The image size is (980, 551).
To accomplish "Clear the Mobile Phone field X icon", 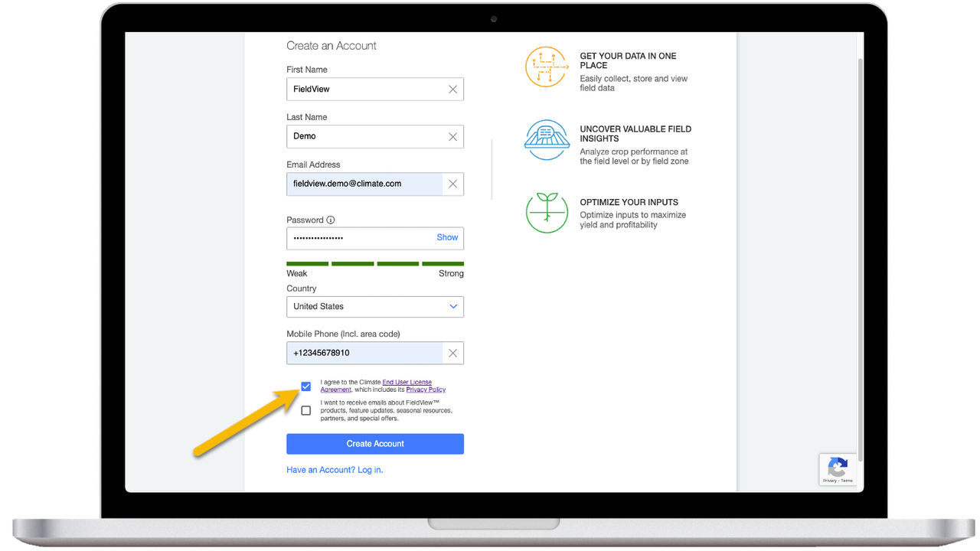I will (x=452, y=353).
